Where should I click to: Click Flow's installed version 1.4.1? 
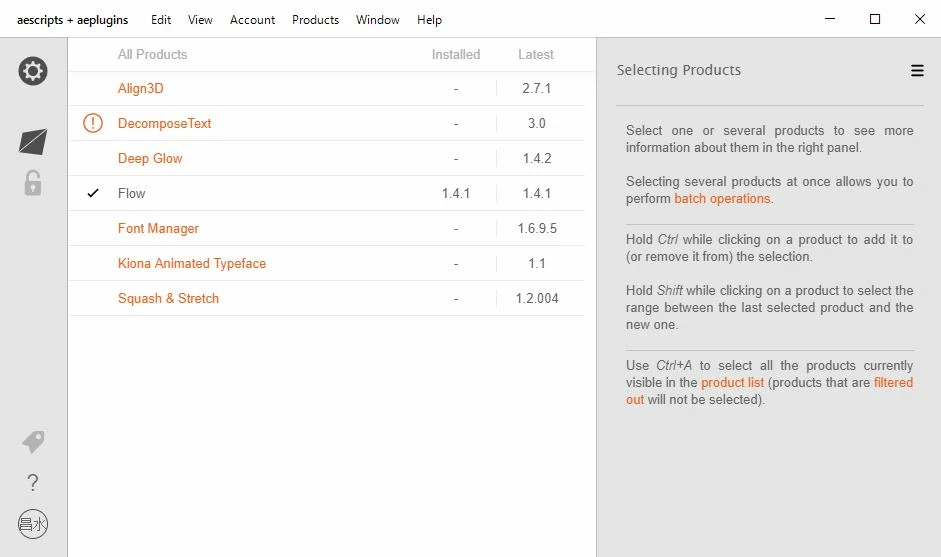pyautogui.click(x=456, y=193)
